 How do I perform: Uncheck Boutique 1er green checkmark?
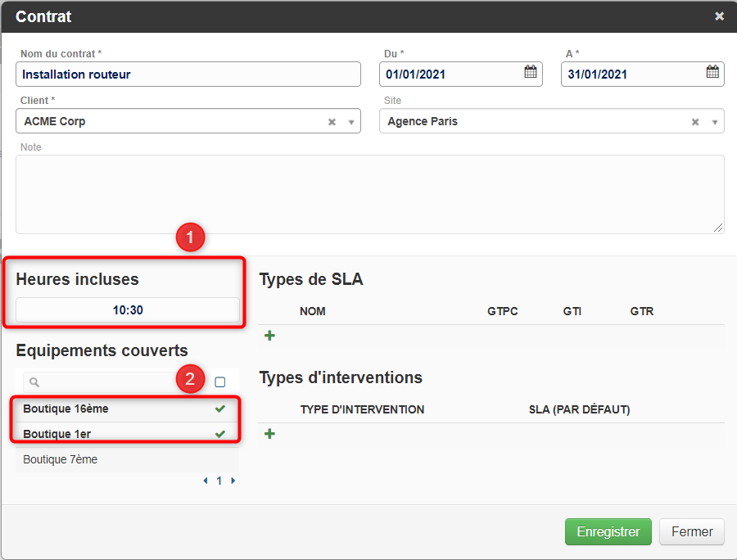point(220,434)
